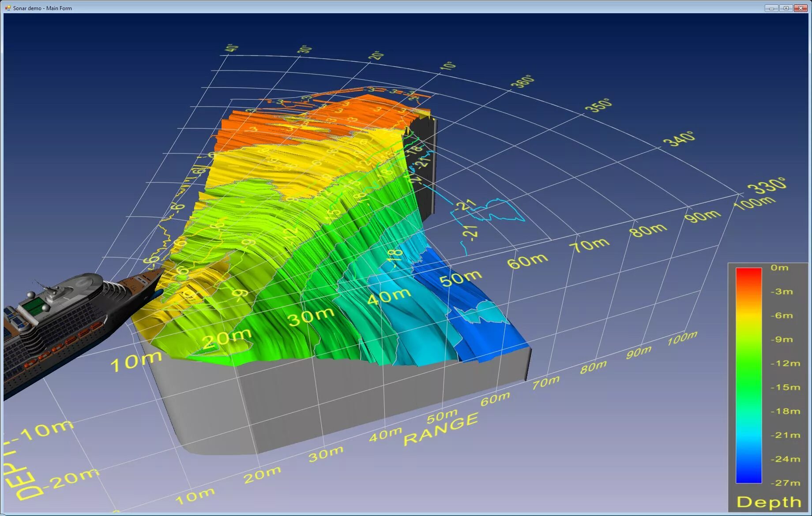Click the '340°' bearing label

tap(680, 138)
